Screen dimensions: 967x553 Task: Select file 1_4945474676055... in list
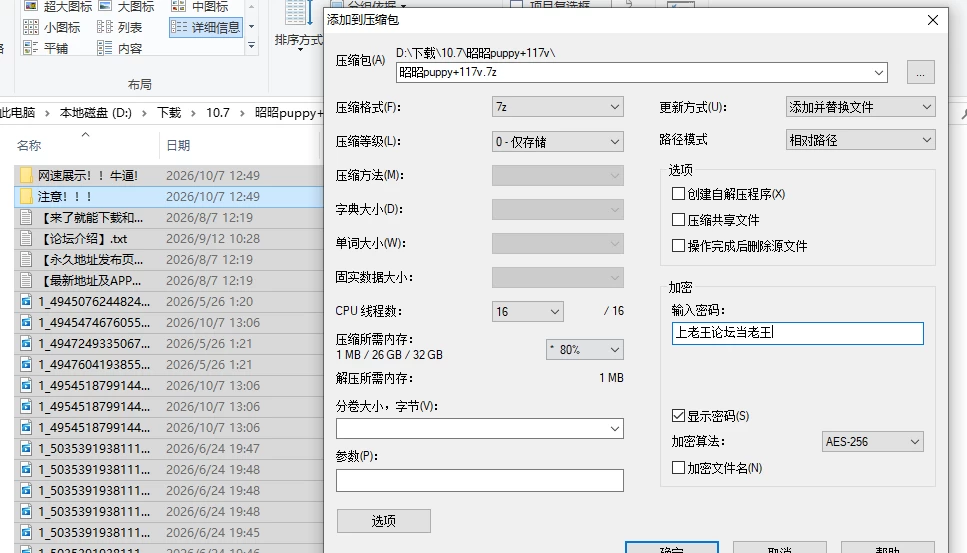click(168, 322)
